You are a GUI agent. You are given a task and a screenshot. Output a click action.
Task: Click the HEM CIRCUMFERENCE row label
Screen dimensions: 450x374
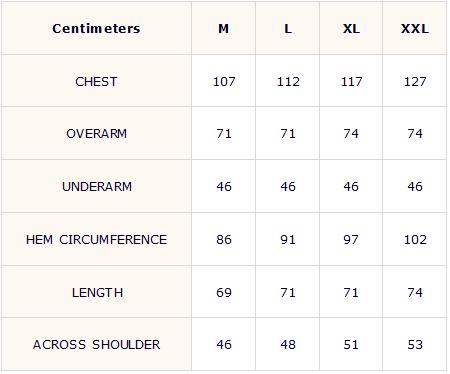click(x=96, y=240)
